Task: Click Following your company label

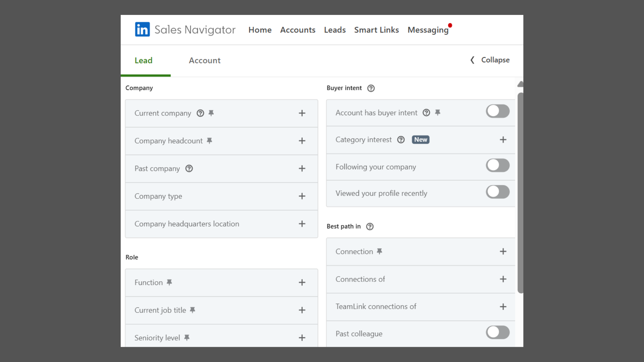Action: (x=376, y=167)
